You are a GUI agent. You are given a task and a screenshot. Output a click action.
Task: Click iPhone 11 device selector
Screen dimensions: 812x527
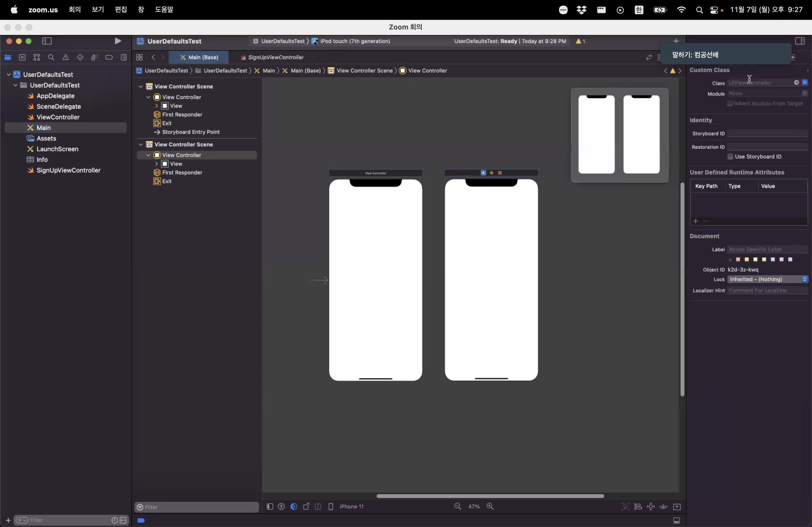tap(351, 507)
